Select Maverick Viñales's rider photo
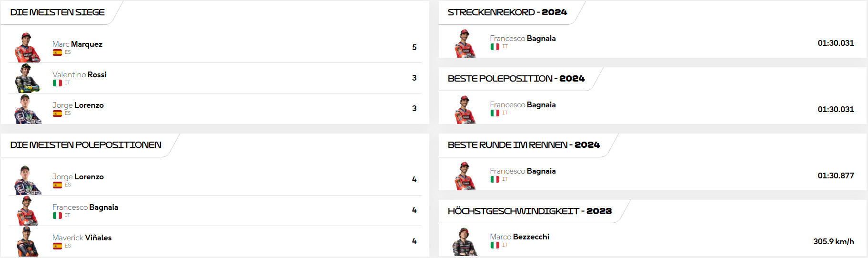The width and height of the screenshot is (868, 258). click(27, 241)
